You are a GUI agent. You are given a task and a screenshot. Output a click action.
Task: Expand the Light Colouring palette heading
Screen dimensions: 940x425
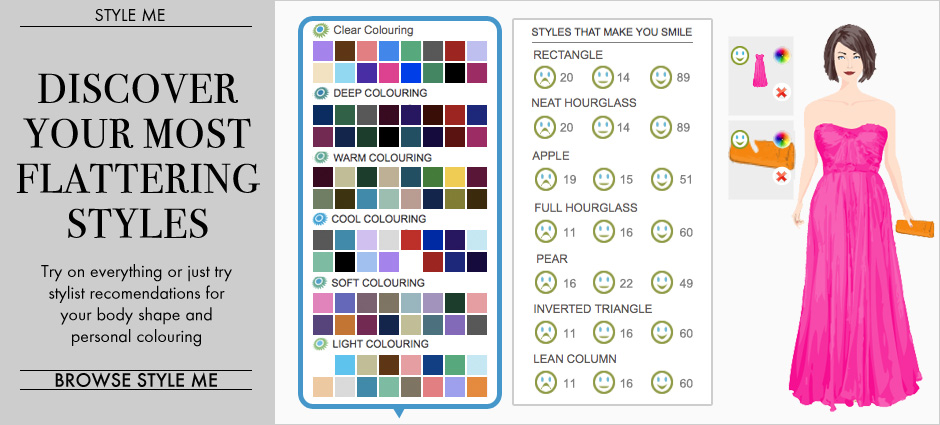380,345
